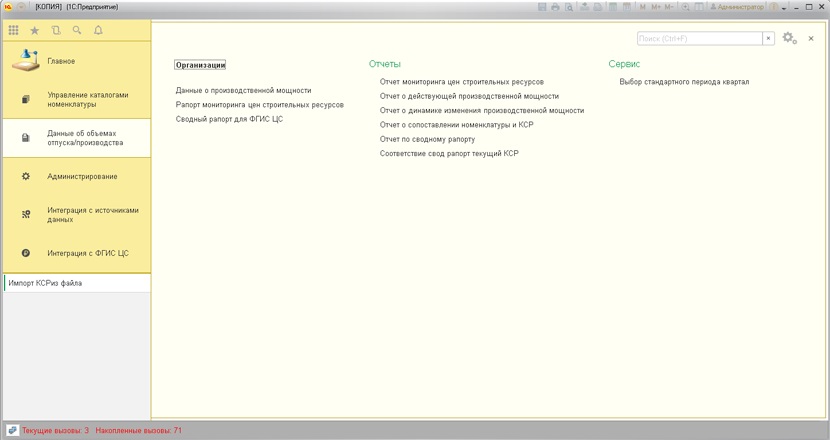
Task: Open Отчет о сопоставлении номенклатуры и КСР
Action: pyautogui.click(x=456, y=125)
